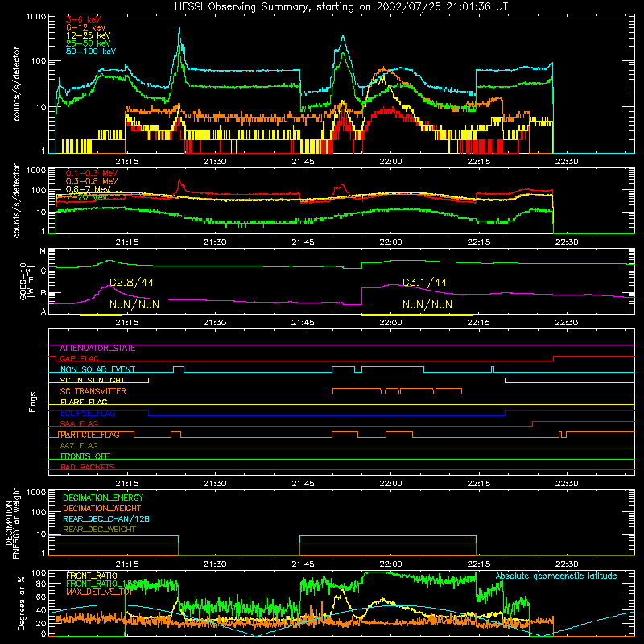Click 22:00 tick under top panel
Viewport: 644px width, 644px height.
(390, 162)
